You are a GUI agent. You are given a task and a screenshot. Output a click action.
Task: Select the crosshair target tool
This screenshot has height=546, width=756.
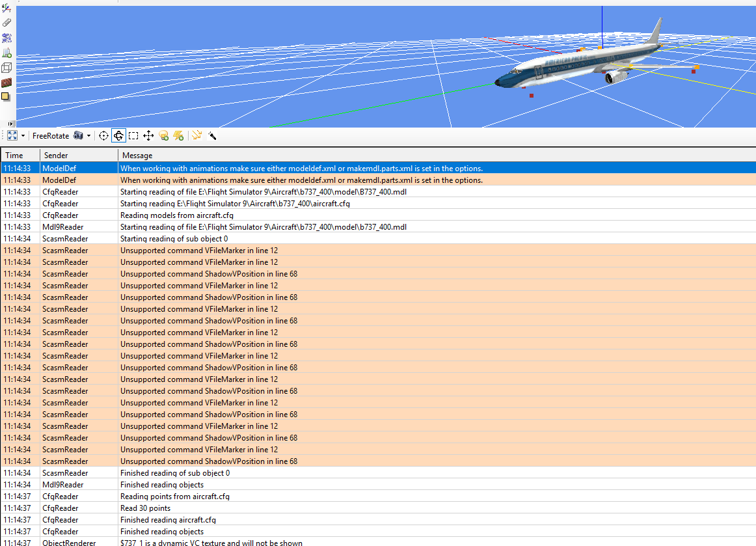point(103,136)
